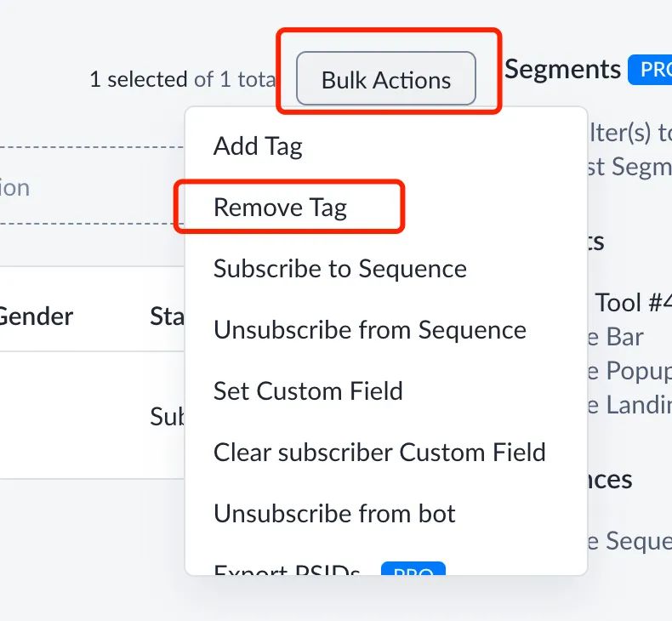Click the 'of 1 total' label
The width and height of the screenshot is (672, 621).
(235, 79)
